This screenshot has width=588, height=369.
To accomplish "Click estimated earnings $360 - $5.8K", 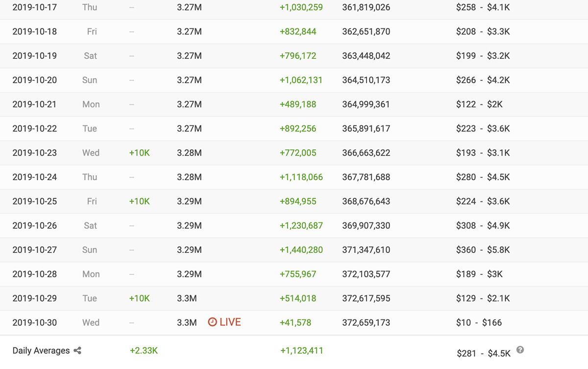I will tap(483, 250).
